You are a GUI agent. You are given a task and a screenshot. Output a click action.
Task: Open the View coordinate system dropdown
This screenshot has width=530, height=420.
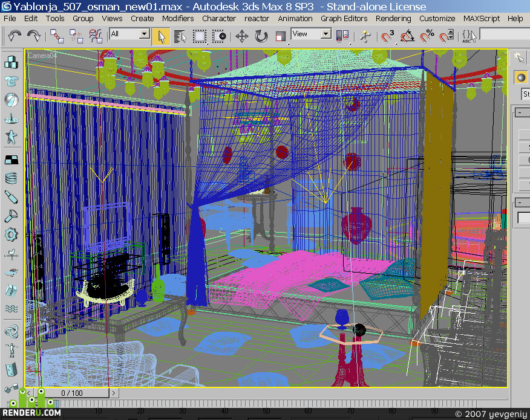[x=311, y=34]
